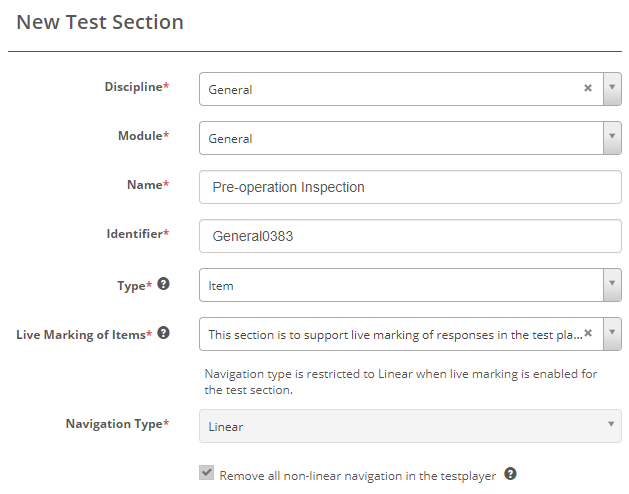The width and height of the screenshot is (629, 494).
Task: Click the Navigation Type box showing Linear
Action: point(400,426)
